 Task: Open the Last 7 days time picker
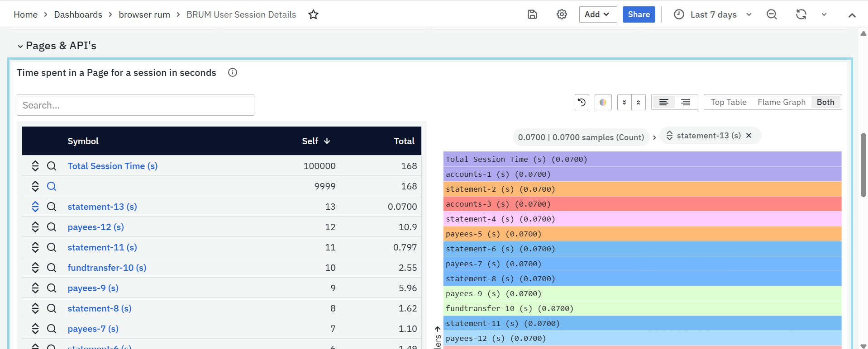pos(713,14)
